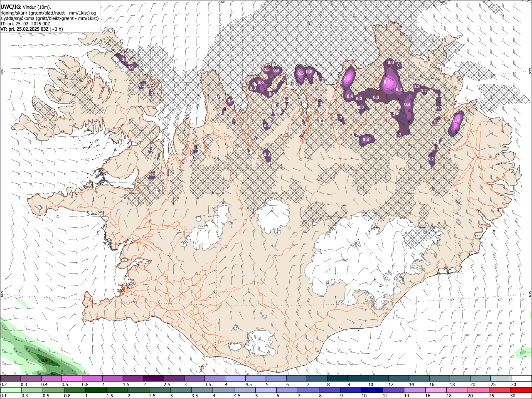Select the 'IT: þri. 25. 02. 2025 00Z' line
This screenshot has width=532, height=399.
(x=25, y=24)
